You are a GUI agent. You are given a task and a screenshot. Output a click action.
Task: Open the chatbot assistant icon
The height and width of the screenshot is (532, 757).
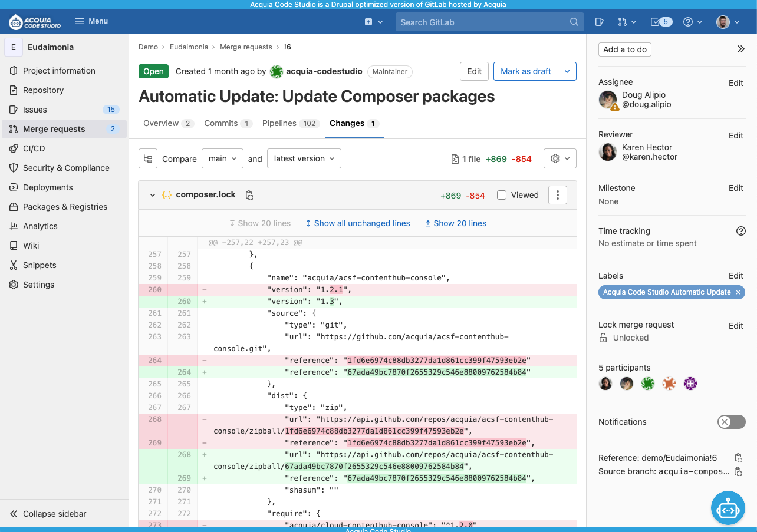click(728, 508)
